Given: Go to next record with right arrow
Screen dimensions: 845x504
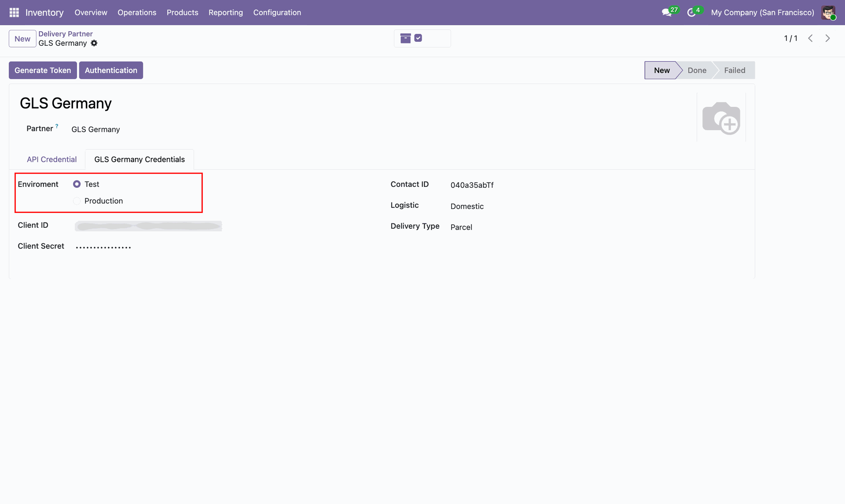Looking at the screenshot, I should click(827, 38).
